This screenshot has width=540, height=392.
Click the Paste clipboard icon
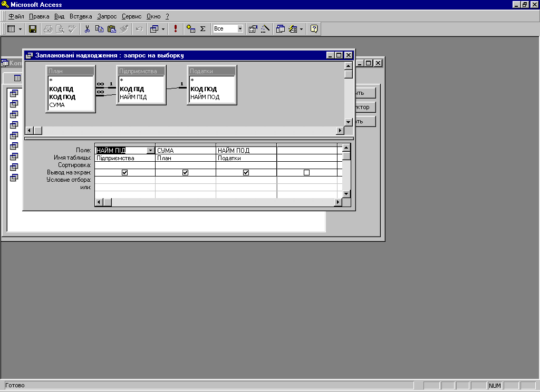click(112, 29)
